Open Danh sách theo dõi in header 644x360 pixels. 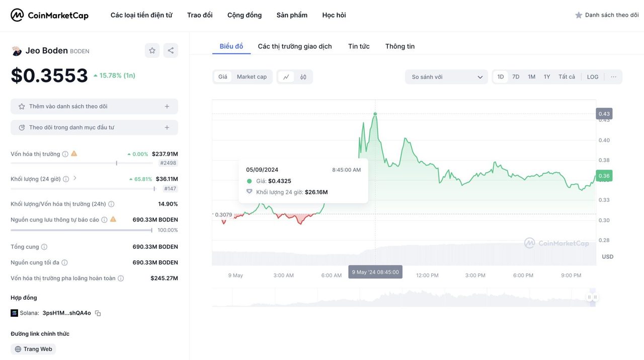(607, 15)
